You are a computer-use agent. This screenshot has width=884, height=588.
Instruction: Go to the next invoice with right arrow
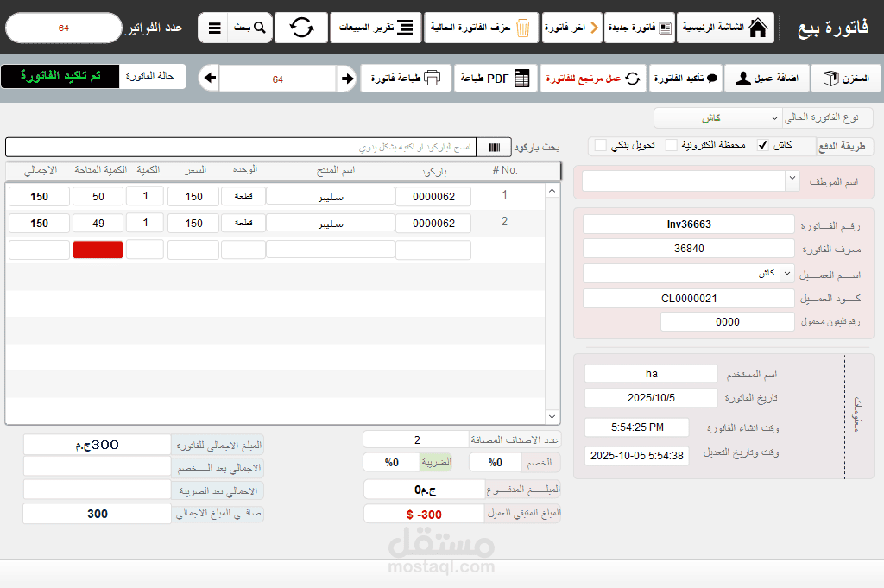347,79
